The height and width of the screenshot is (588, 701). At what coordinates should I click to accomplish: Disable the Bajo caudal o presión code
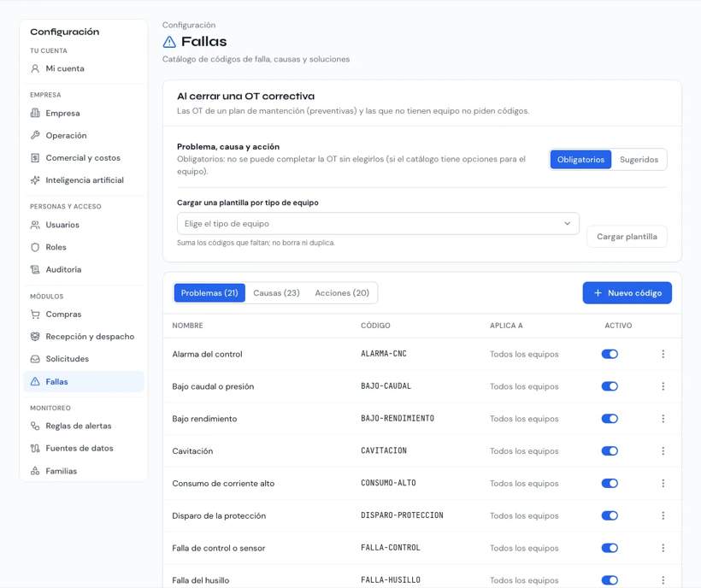pos(610,386)
